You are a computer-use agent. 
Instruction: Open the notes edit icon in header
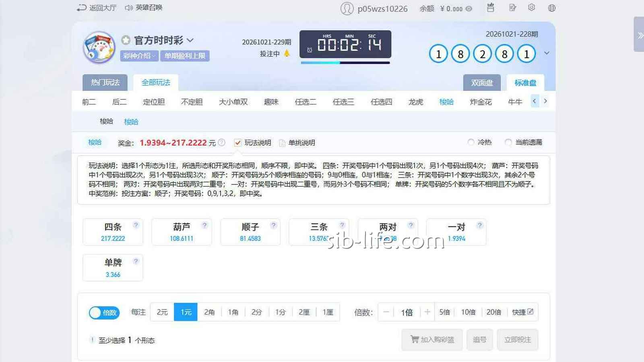pyautogui.click(x=512, y=8)
